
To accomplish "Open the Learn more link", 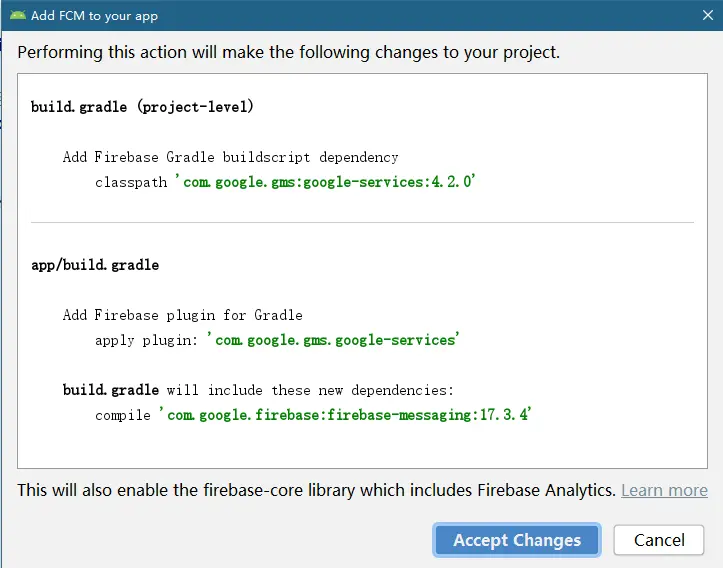I will click(x=664, y=490).
